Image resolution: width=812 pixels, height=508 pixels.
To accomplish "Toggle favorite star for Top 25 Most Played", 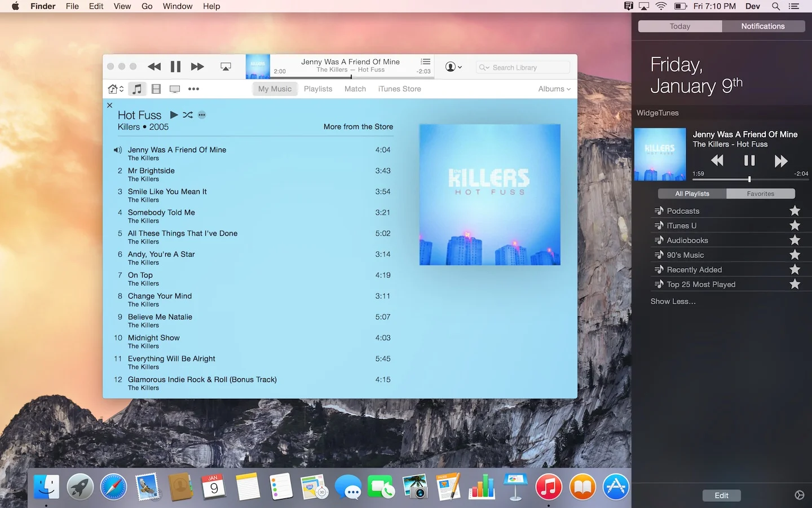I will pyautogui.click(x=795, y=284).
